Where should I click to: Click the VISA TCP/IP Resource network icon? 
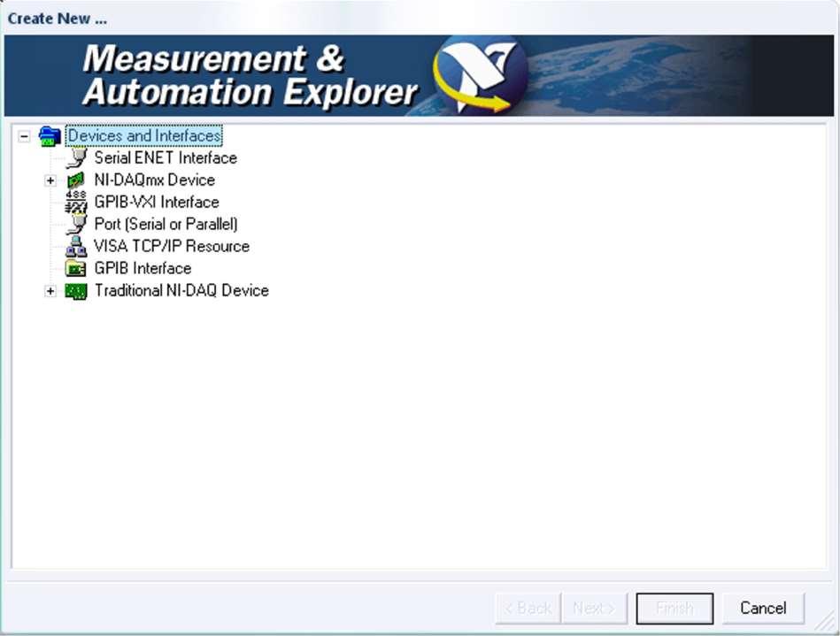tap(76, 246)
